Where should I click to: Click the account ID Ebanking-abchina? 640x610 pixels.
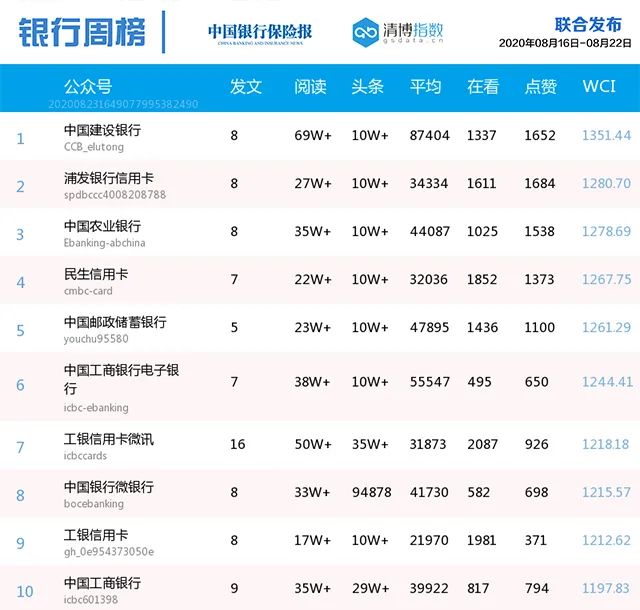104,243
